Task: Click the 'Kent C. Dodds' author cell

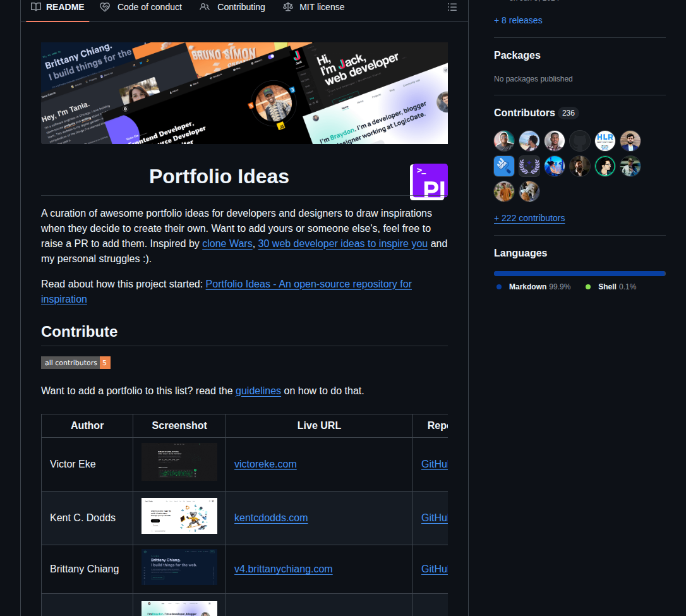Action: click(87, 518)
